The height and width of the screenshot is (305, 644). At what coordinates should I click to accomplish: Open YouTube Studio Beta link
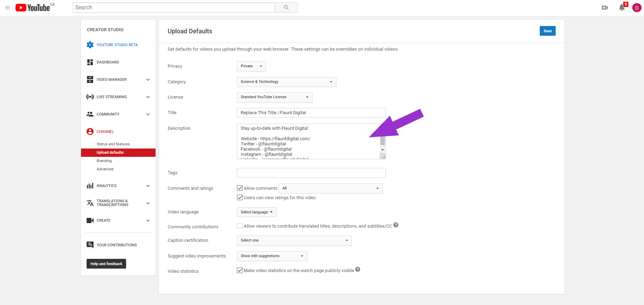pyautogui.click(x=117, y=45)
